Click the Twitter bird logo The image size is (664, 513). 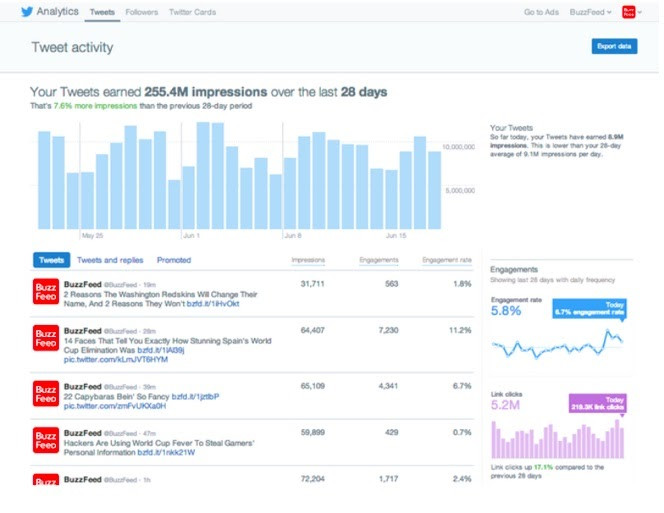pyautogui.click(x=27, y=11)
